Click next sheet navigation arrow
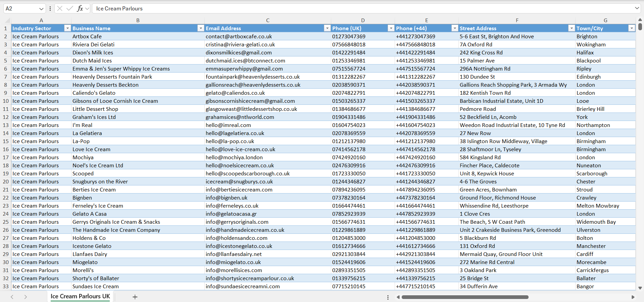 tap(26, 297)
